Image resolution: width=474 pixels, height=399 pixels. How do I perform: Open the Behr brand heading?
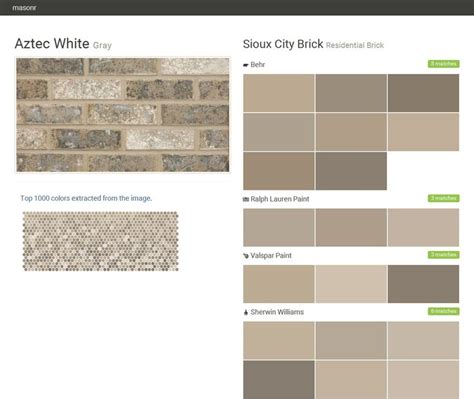[257, 65]
